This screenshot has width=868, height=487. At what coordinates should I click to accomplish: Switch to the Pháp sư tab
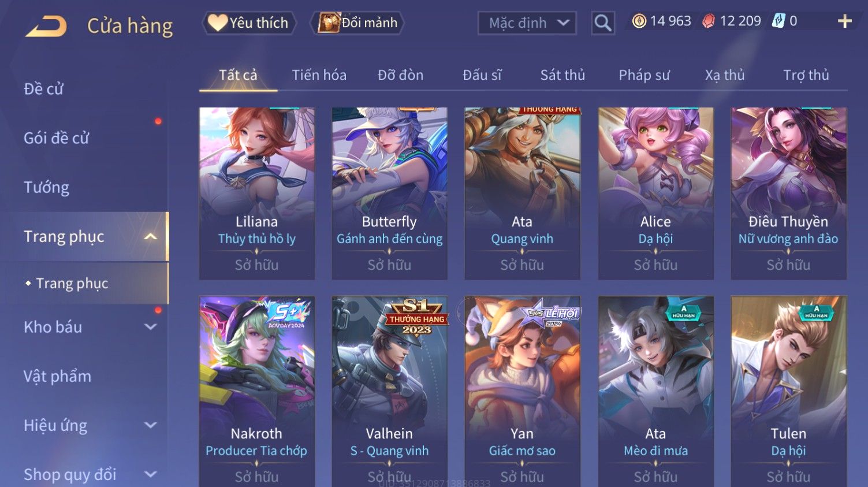644,75
